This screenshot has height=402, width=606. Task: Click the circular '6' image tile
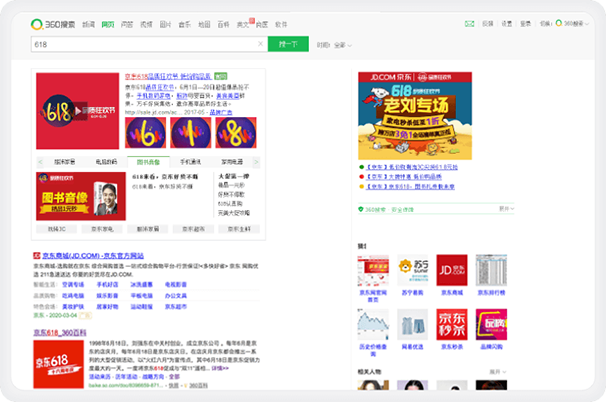145,133
